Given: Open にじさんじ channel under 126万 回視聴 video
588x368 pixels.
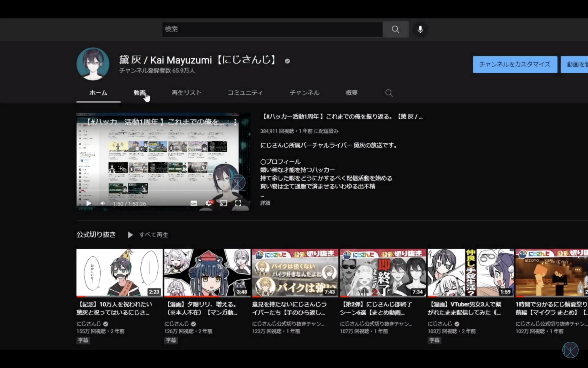Looking at the screenshot, I should pos(177,324).
